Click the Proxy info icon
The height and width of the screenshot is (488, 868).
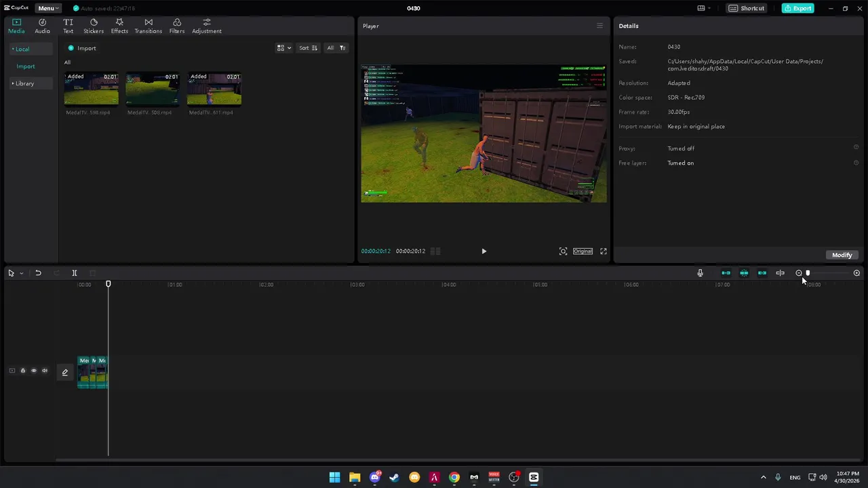click(856, 148)
